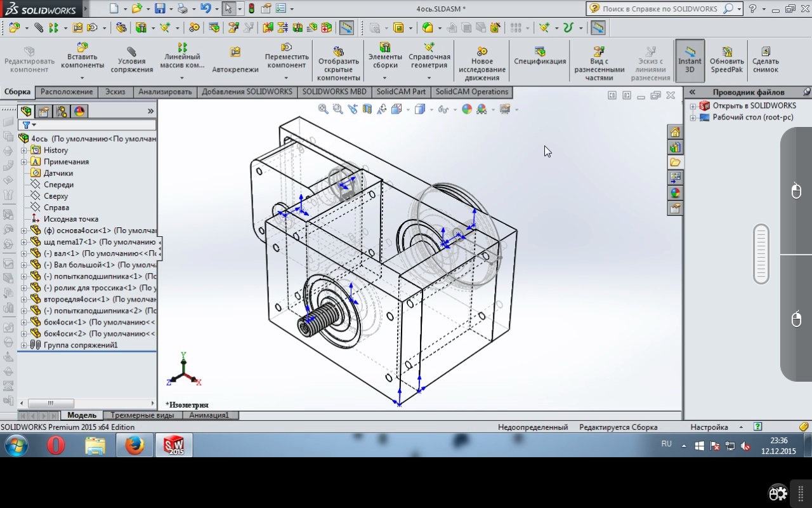Expand the щд nema17<1> component node

click(x=24, y=242)
